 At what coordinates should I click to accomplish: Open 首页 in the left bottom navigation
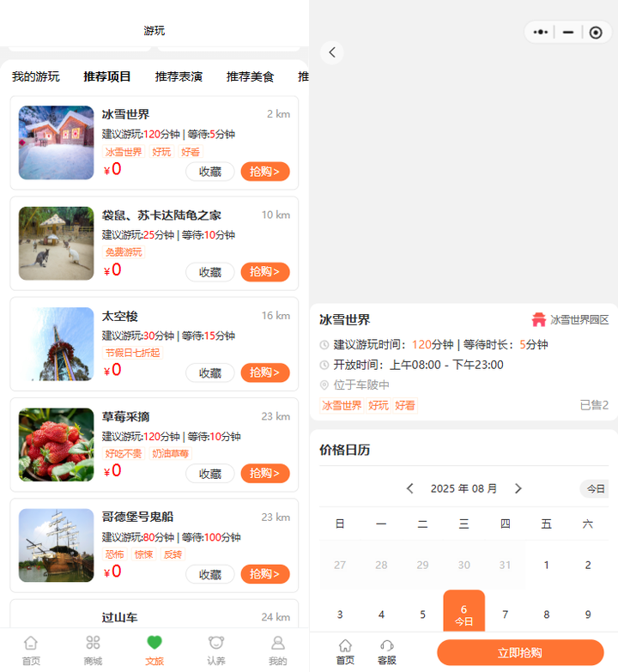click(x=31, y=651)
